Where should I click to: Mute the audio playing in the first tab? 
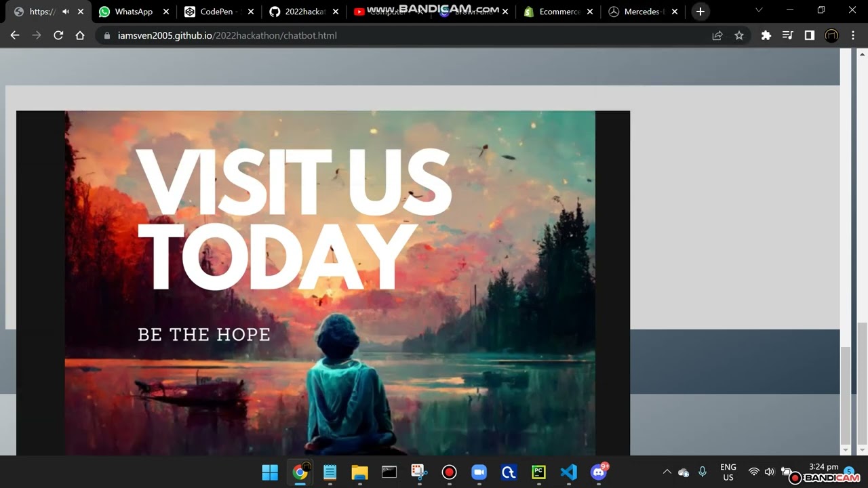pyautogui.click(x=66, y=12)
